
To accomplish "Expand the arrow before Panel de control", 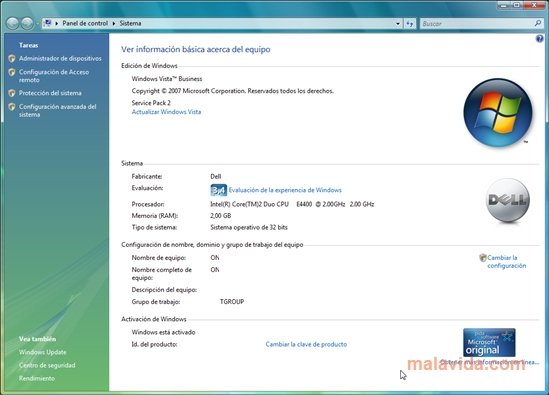I will click(57, 23).
